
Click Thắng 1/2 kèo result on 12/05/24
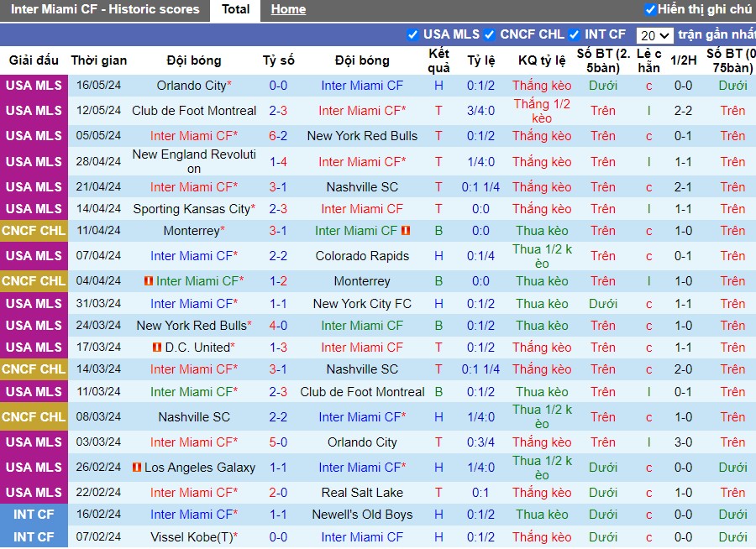pyautogui.click(x=542, y=111)
